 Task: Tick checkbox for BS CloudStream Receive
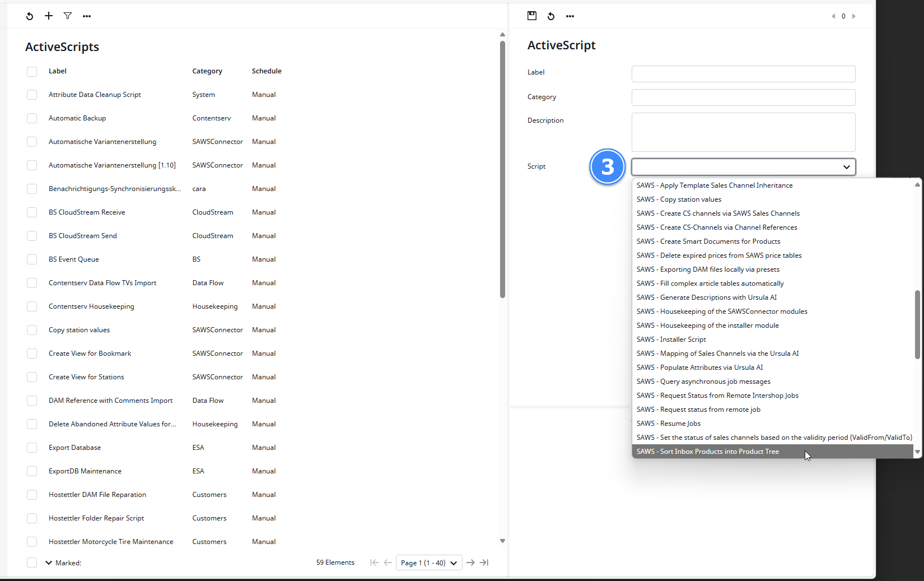pos(32,213)
